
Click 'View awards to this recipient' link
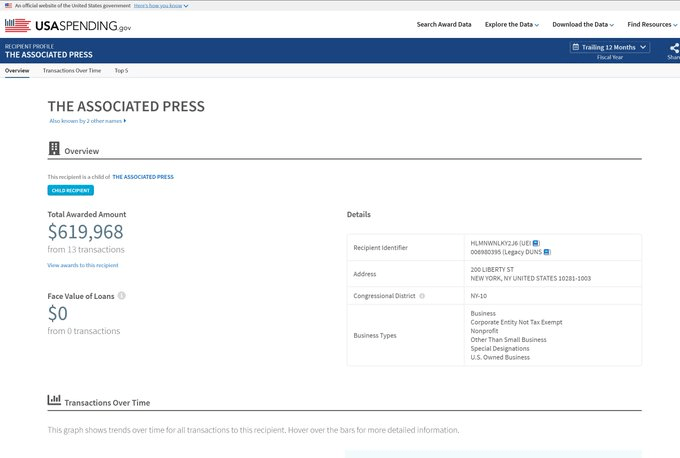point(82,265)
